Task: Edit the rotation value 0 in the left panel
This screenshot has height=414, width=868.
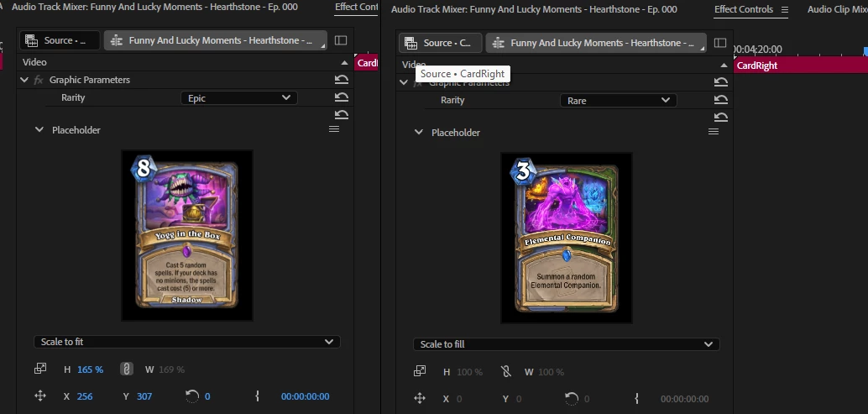Action: (x=207, y=396)
